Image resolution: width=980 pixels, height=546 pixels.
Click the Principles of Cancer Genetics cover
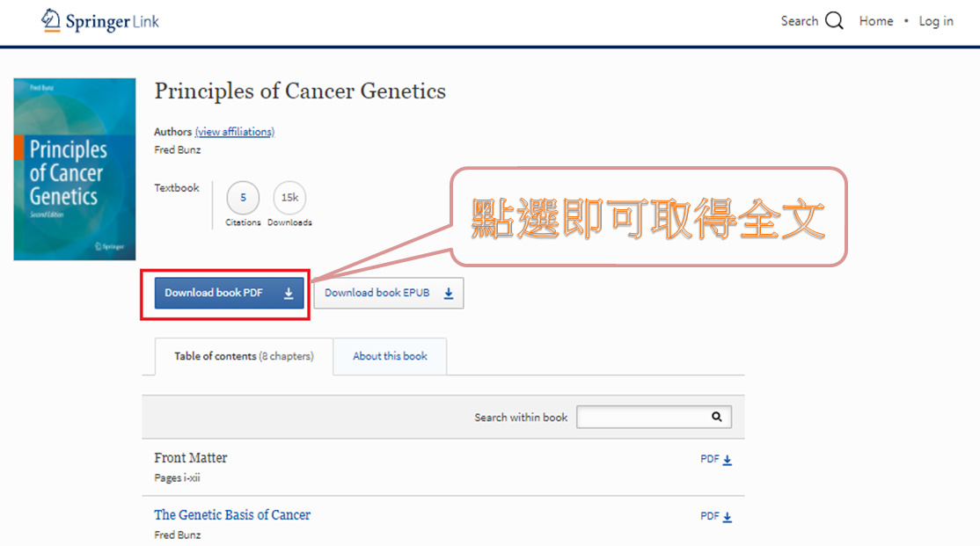[x=75, y=169]
